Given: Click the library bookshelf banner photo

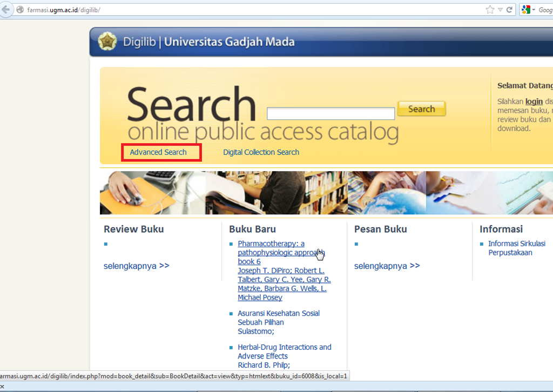Looking at the screenshot, I should [277, 193].
